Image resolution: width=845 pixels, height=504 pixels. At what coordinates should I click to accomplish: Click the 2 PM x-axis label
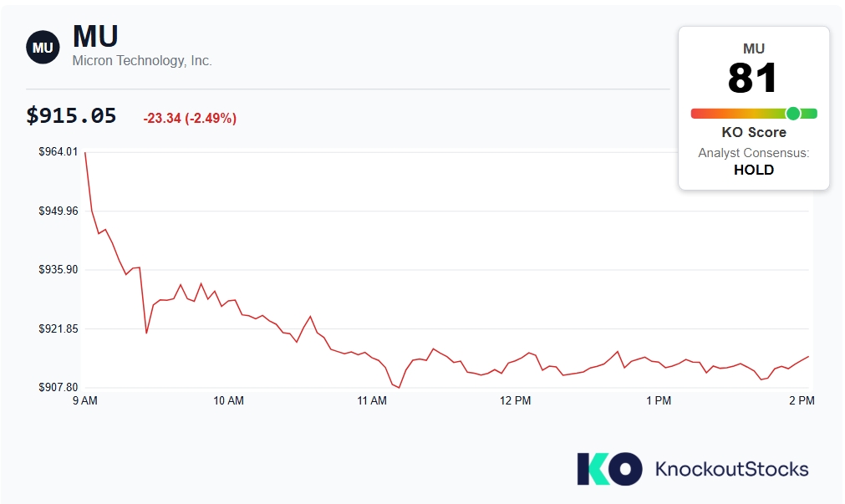802,400
